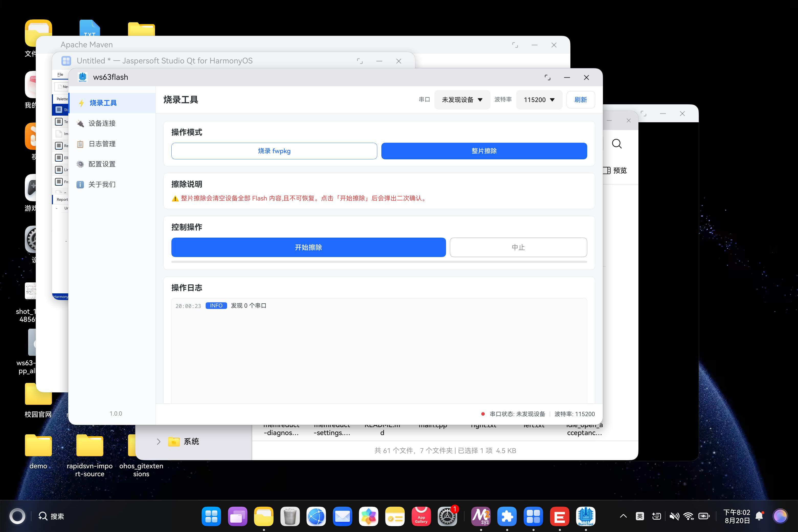Minimize the ws63flash window
The image size is (798, 532).
567,77
